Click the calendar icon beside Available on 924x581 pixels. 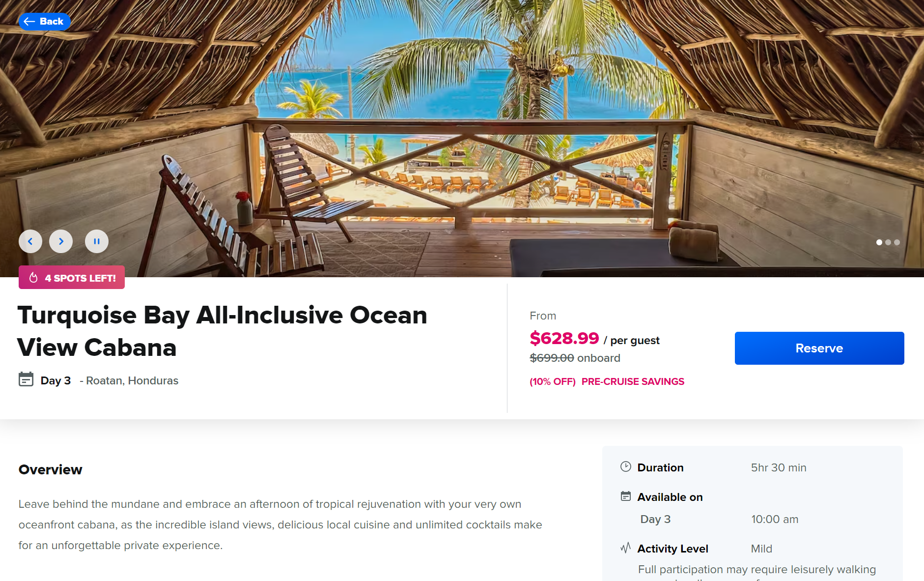coord(625,496)
